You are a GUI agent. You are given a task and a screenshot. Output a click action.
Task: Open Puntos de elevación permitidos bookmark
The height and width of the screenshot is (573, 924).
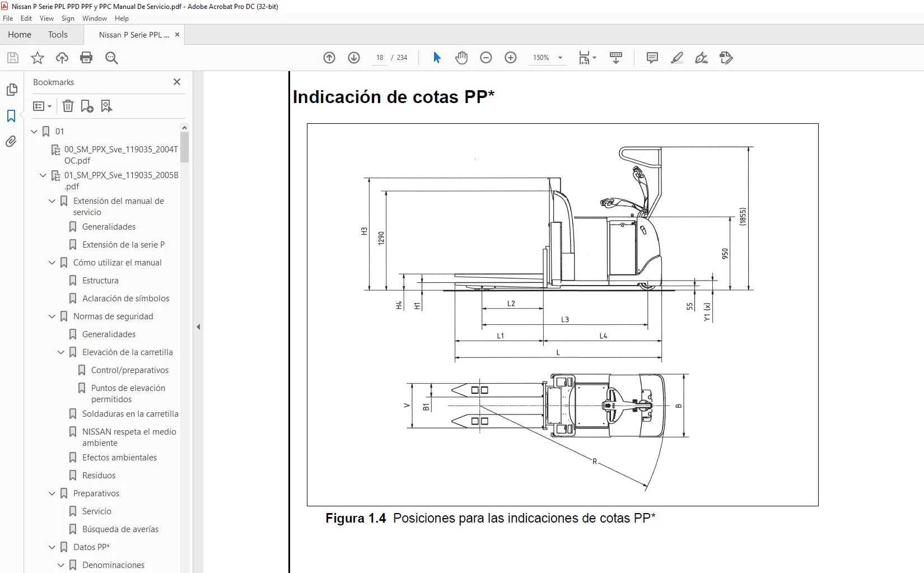point(128,394)
